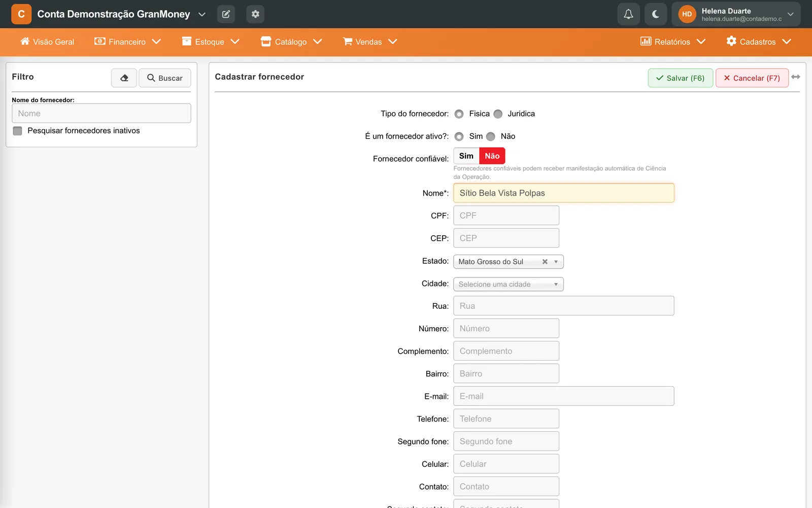
Task: Open the Financeiro menu
Action: pos(127,42)
